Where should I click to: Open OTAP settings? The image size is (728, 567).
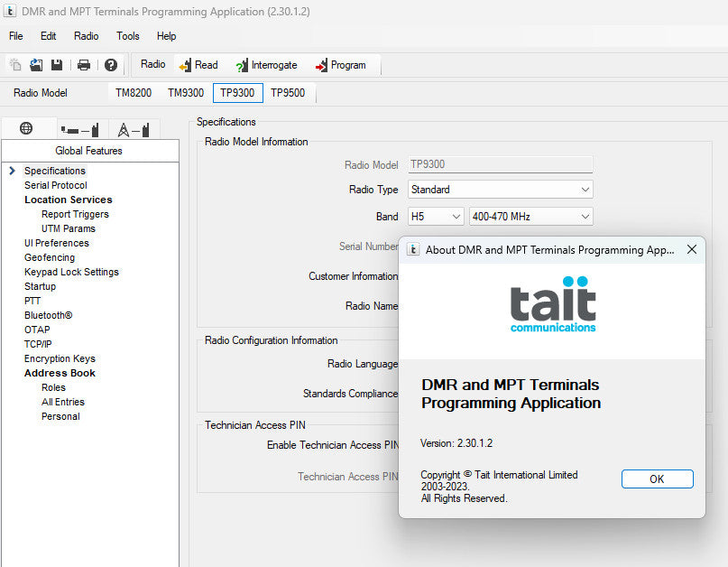pos(37,330)
